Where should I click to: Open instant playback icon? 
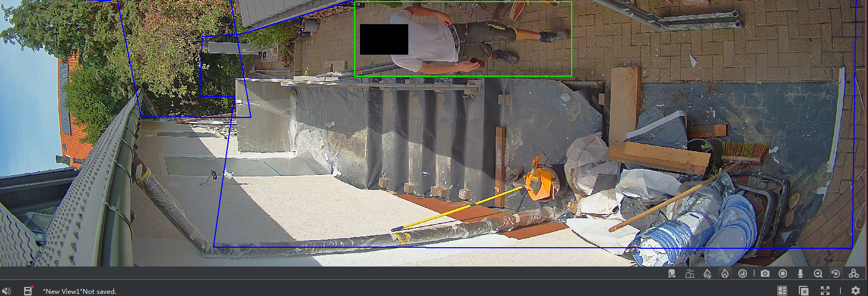click(835, 273)
